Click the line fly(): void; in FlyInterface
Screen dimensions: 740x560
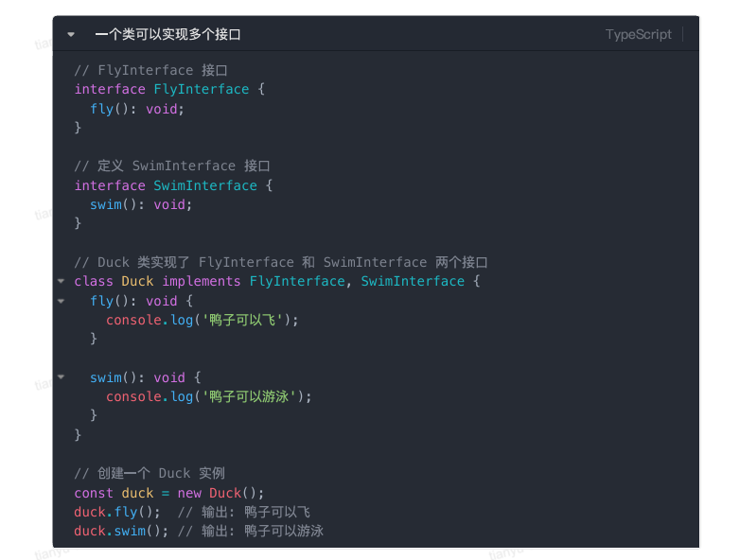[x=137, y=109]
